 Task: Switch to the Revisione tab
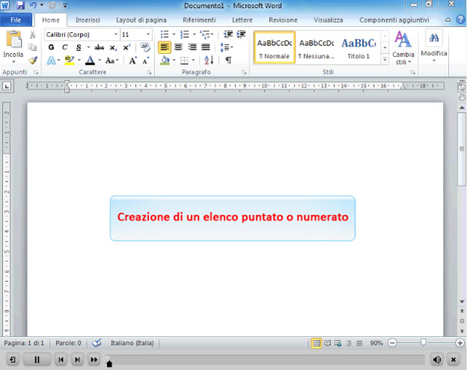click(x=283, y=20)
